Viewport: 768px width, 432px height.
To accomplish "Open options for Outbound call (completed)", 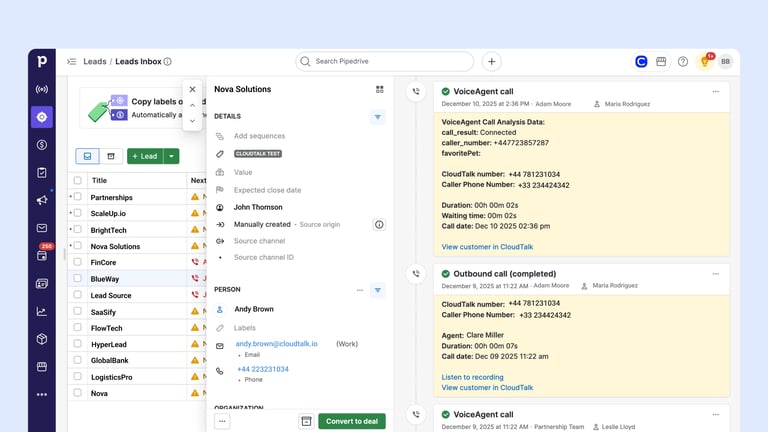I will tap(716, 274).
